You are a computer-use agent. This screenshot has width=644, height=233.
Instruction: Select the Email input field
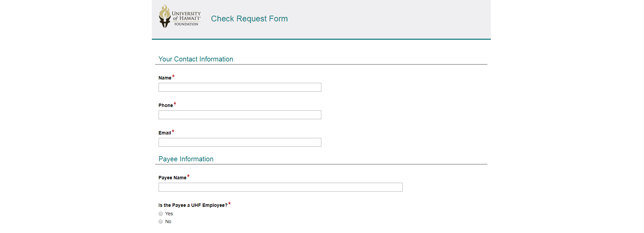pos(240,142)
